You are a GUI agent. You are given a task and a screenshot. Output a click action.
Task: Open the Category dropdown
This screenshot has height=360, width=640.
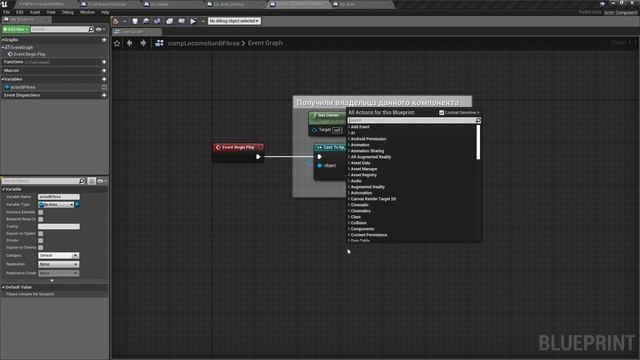(x=58, y=256)
